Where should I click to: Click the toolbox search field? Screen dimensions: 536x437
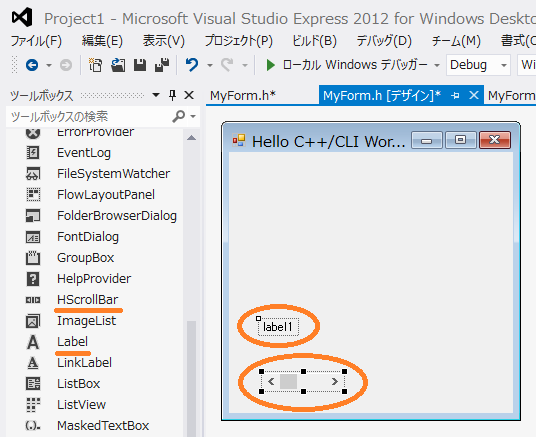pos(90,117)
